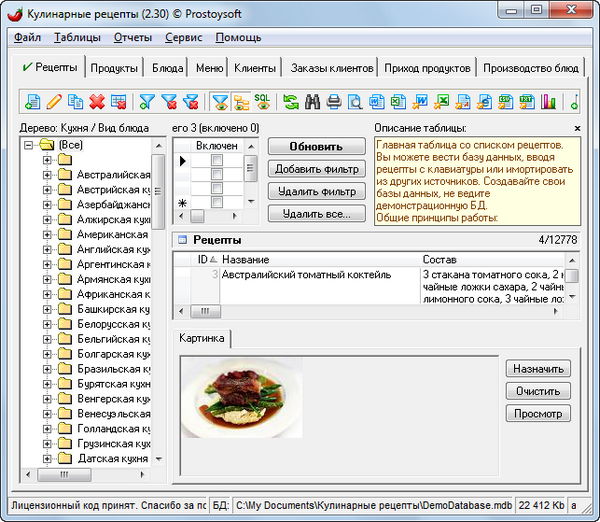Click the Назначить picture button
This screenshot has height=522, width=600.
point(539,369)
